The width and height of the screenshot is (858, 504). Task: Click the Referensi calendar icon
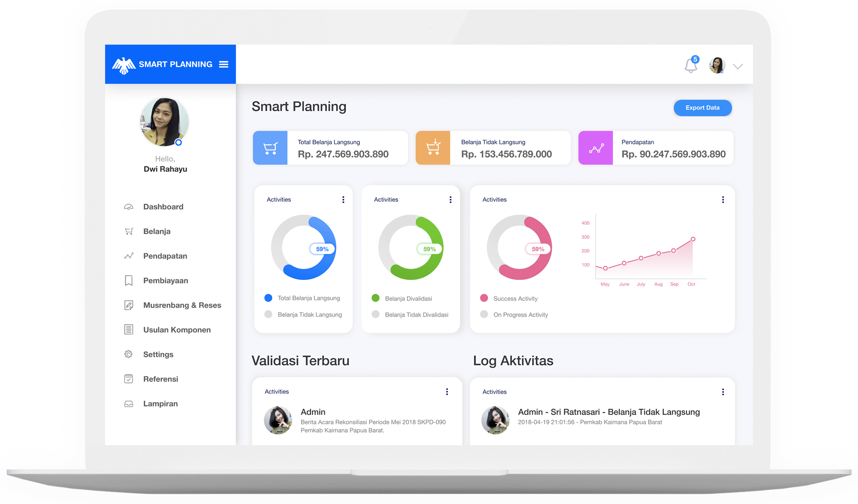click(x=129, y=379)
